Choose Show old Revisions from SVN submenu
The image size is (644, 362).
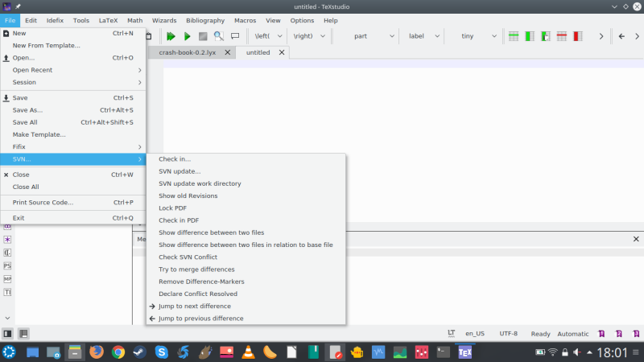coord(188,195)
